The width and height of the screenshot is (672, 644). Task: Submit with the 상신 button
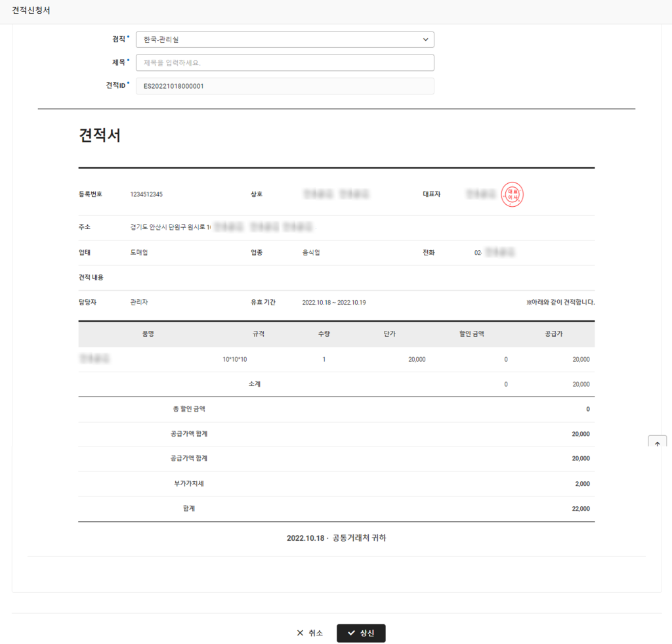(x=361, y=633)
